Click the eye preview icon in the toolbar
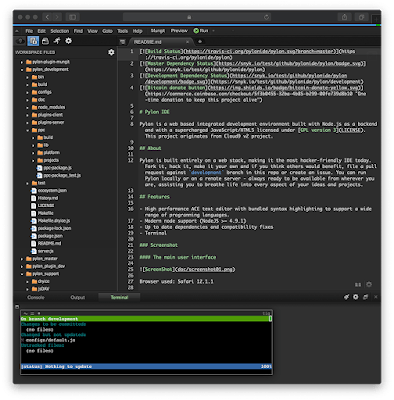394x400 pixels. click(21, 41)
